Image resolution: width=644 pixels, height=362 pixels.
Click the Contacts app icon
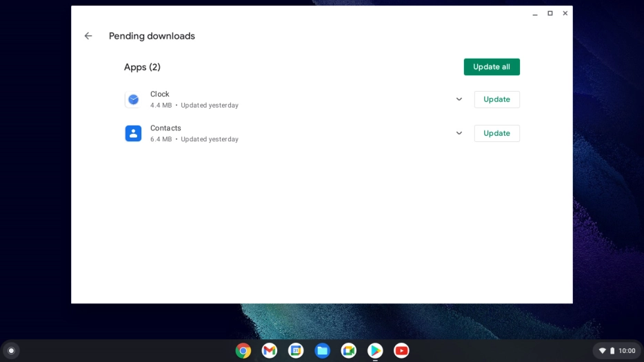[133, 134]
